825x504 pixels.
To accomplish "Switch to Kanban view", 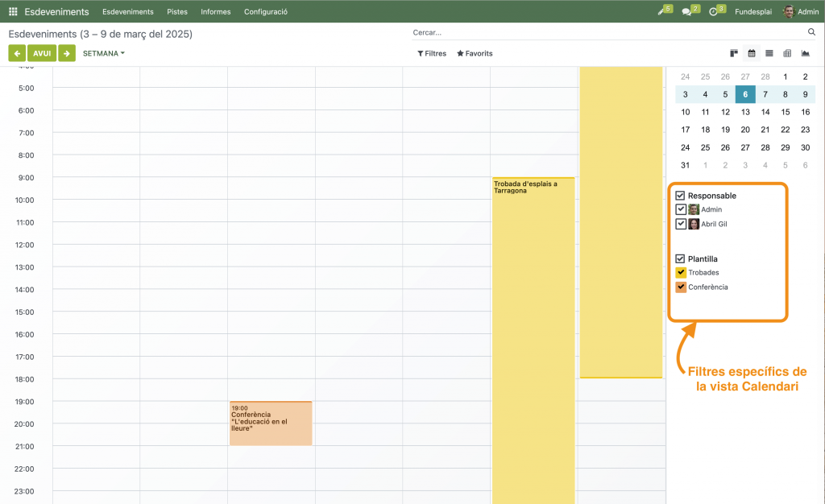I will pos(734,54).
